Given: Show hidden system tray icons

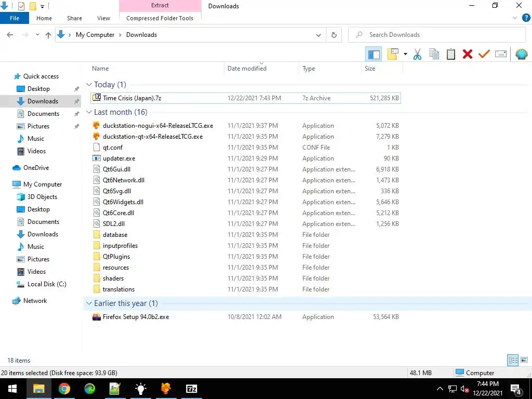Looking at the screenshot, I should (440, 389).
